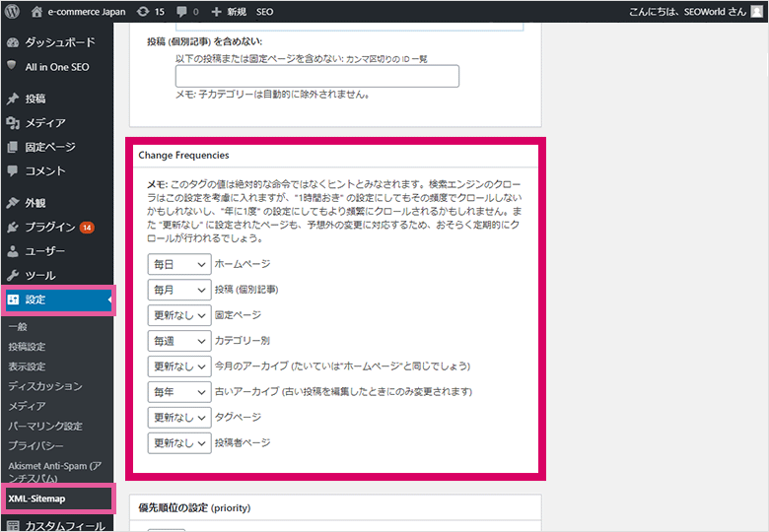Click the カスタムフィールド grid icon

(13, 526)
